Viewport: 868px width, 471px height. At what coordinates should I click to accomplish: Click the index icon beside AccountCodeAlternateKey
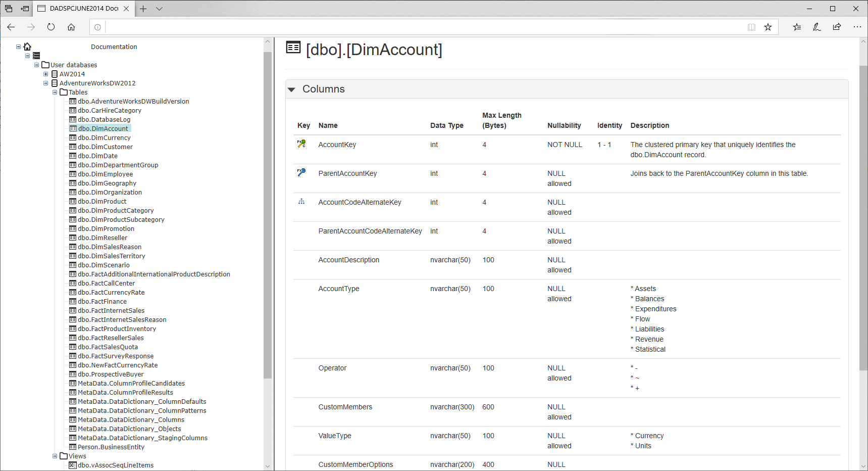301,202
